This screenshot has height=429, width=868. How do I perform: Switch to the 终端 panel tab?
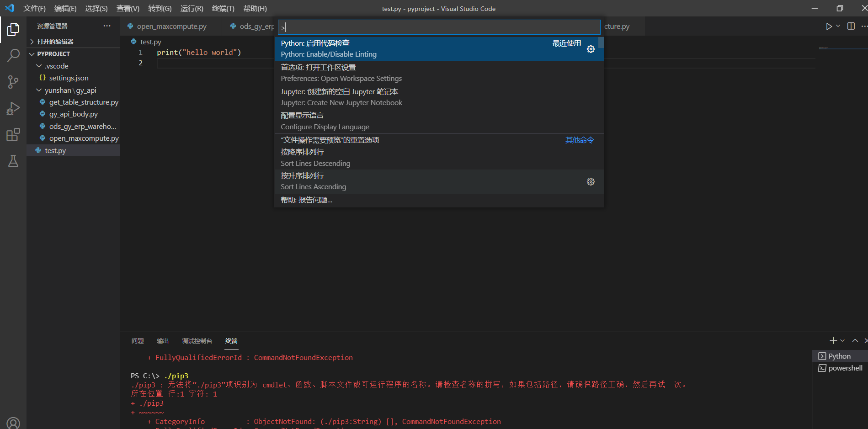231,341
